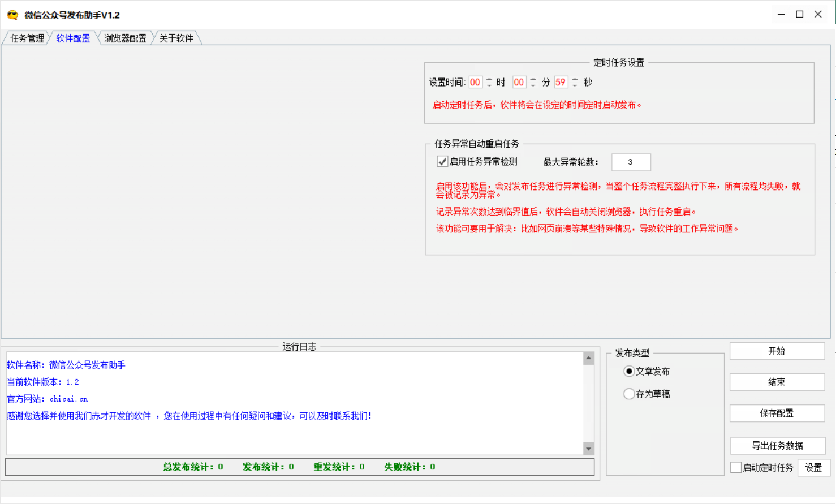Click the 失败统计: 0 status text
Viewport: 836px width, 504px height.
tap(410, 467)
